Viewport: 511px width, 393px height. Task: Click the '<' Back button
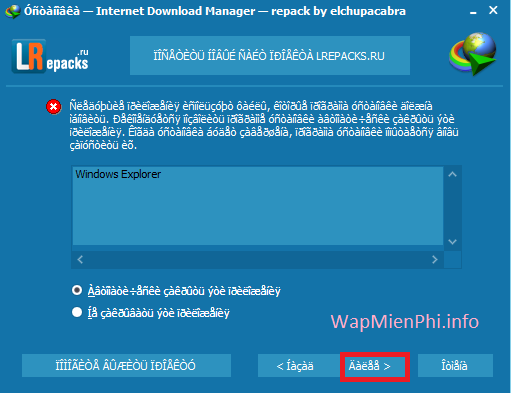click(299, 366)
